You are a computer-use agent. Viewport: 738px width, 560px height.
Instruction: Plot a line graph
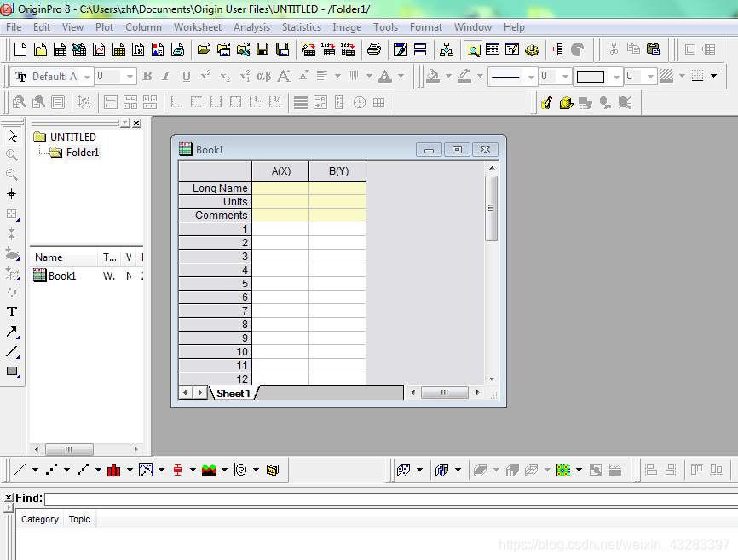tap(20, 470)
